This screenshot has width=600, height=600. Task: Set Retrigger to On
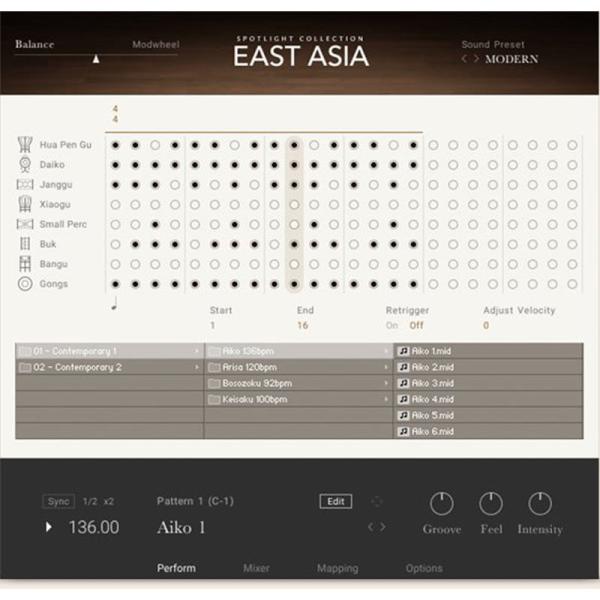[391, 325]
